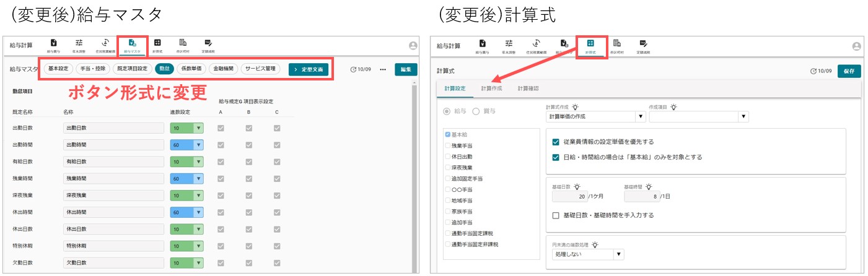Click the 基礎日数 field showing 20
The width and height of the screenshot is (868, 276).
569,196
